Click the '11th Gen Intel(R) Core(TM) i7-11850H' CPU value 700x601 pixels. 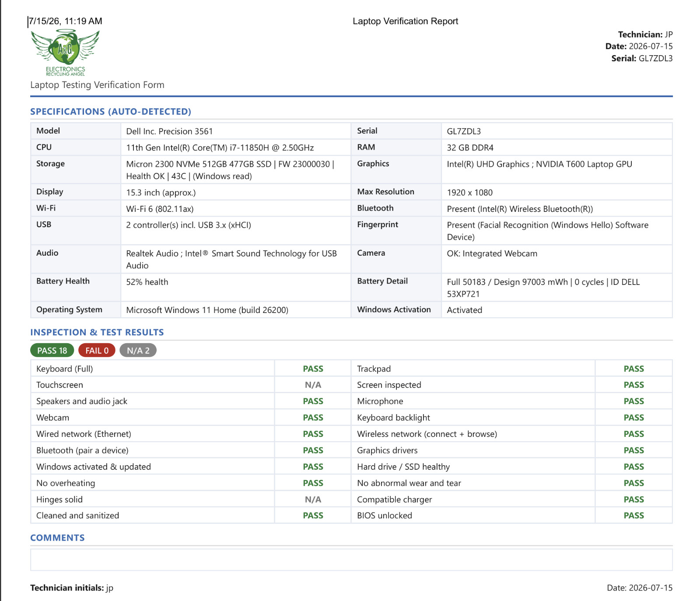pyautogui.click(x=220, y=148)
